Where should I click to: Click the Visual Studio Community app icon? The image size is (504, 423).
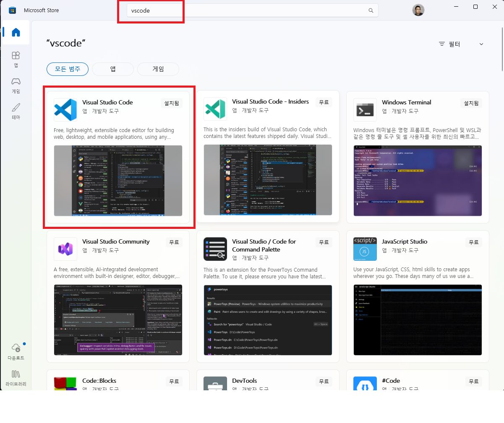pos(65,249)
